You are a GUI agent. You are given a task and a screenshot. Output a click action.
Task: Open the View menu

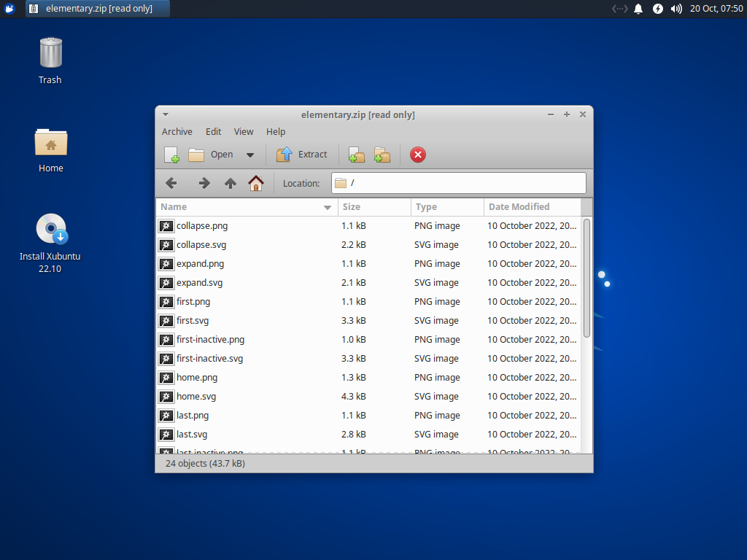coord(244,131)
